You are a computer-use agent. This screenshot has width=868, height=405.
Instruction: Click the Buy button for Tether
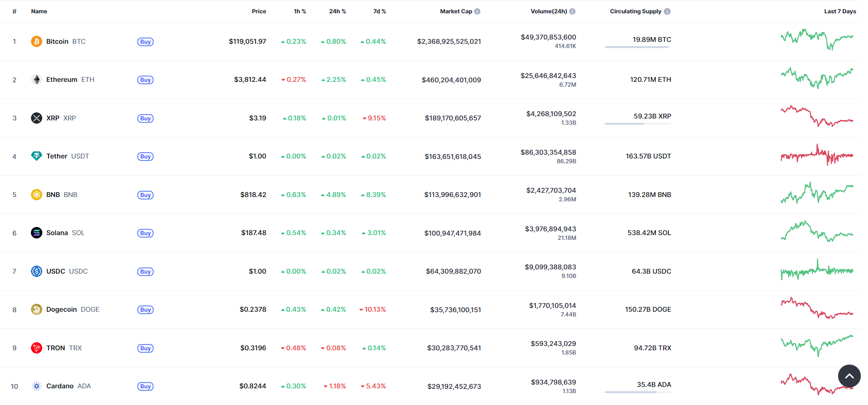145,157
